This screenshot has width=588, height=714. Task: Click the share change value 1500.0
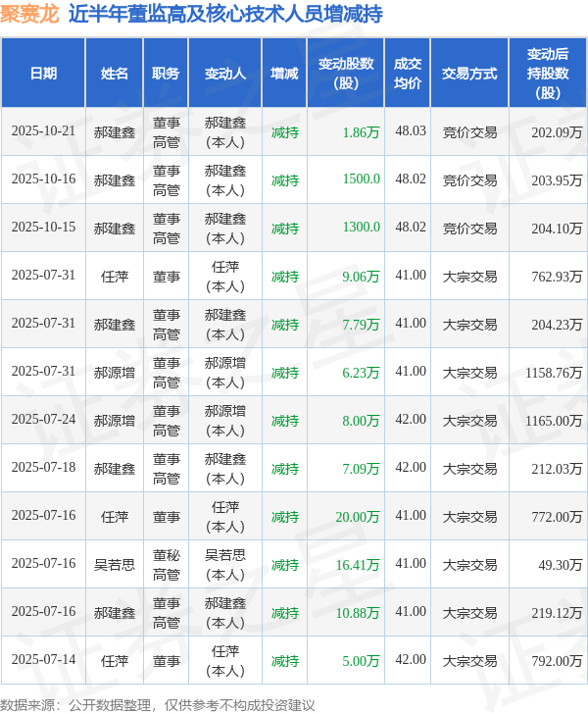click(x=361, y=178)
